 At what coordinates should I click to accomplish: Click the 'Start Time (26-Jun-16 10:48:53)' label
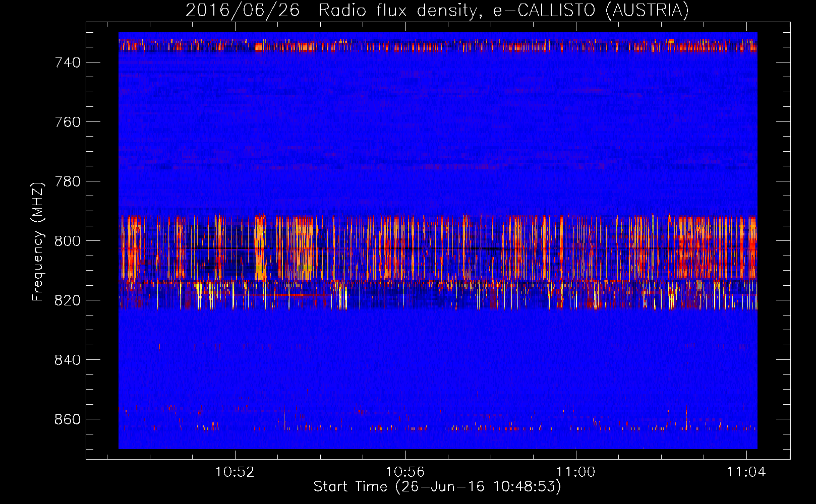click(437, 487)
